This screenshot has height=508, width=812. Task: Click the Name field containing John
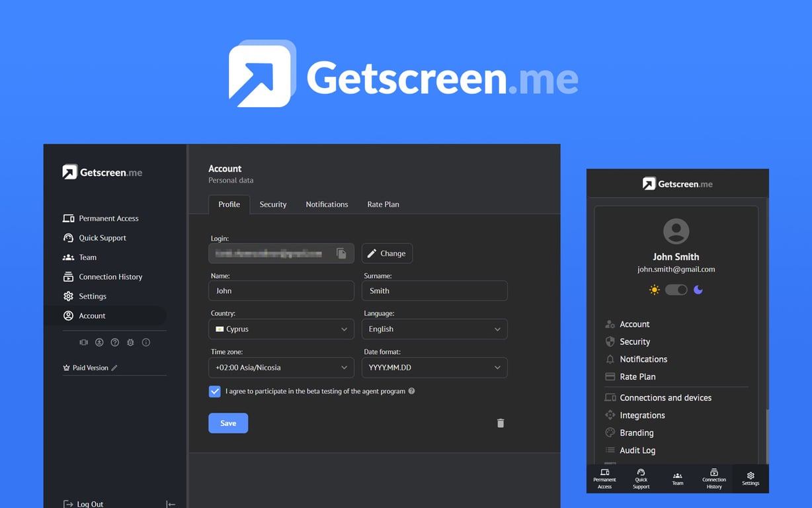click(281, 291)
